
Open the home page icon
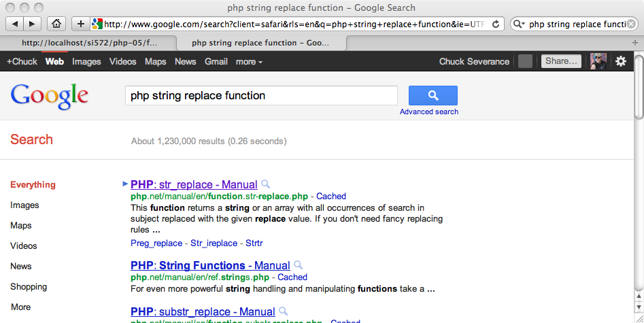click(x=56, y=24)
